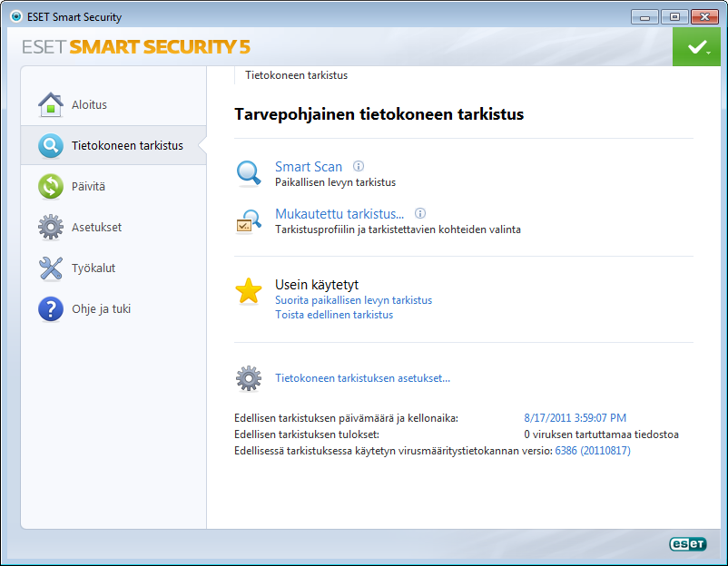Click the gear icon beside scan settings link
The height and width of the screenshot is (566, 728).
(x=249, y=378)
